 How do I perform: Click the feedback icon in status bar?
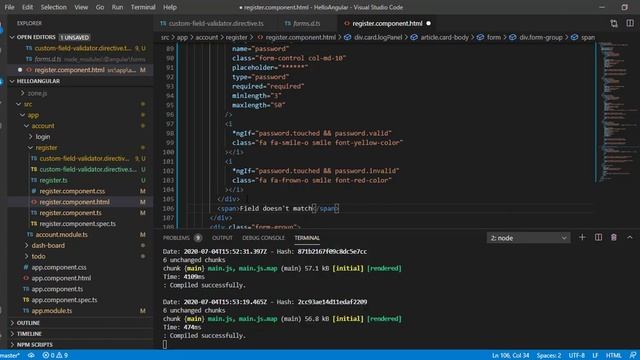pos(633,355)
